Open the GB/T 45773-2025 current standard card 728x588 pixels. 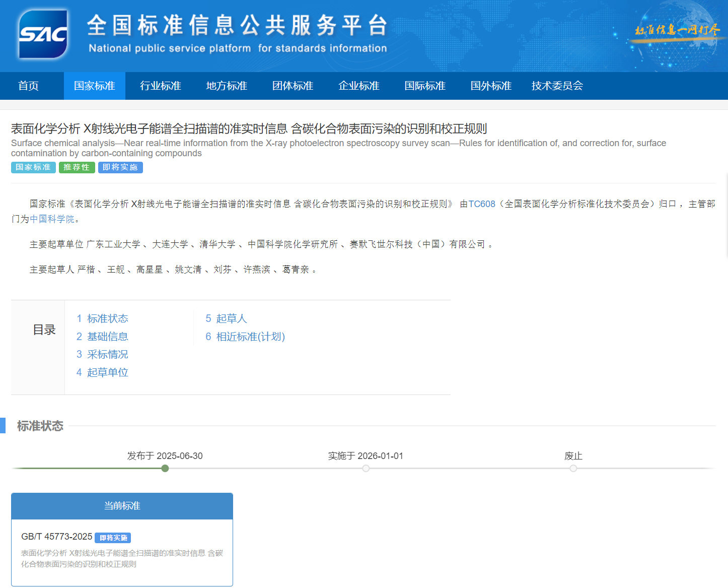point(57,537)
